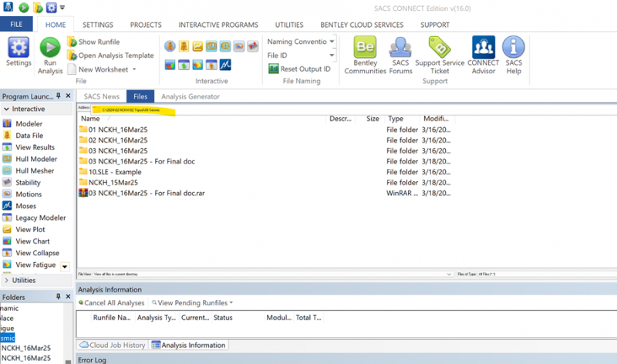The height and width of the screenshot is (364, 617).
Task: Open SACS Help
Action: tap(514, 56)
